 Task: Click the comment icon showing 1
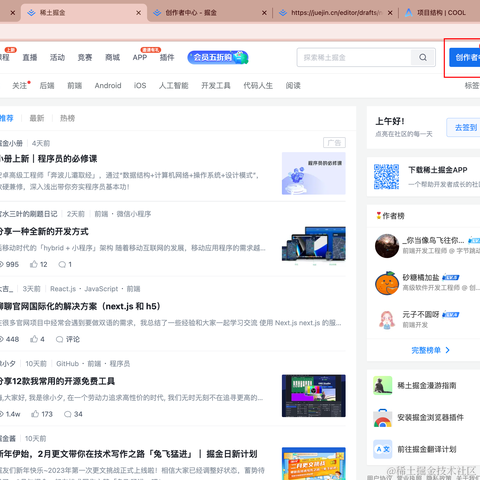62,264
